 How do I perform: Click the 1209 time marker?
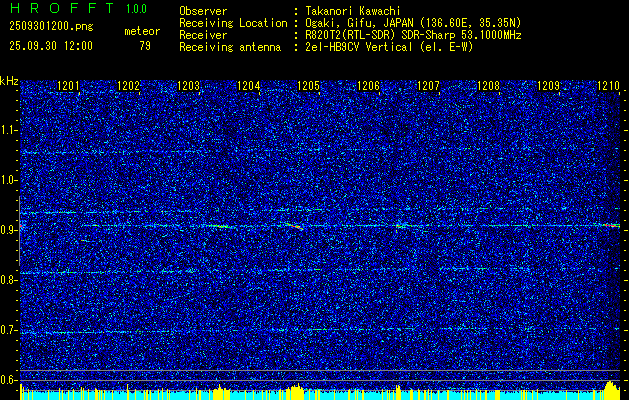tap(548, 85)
